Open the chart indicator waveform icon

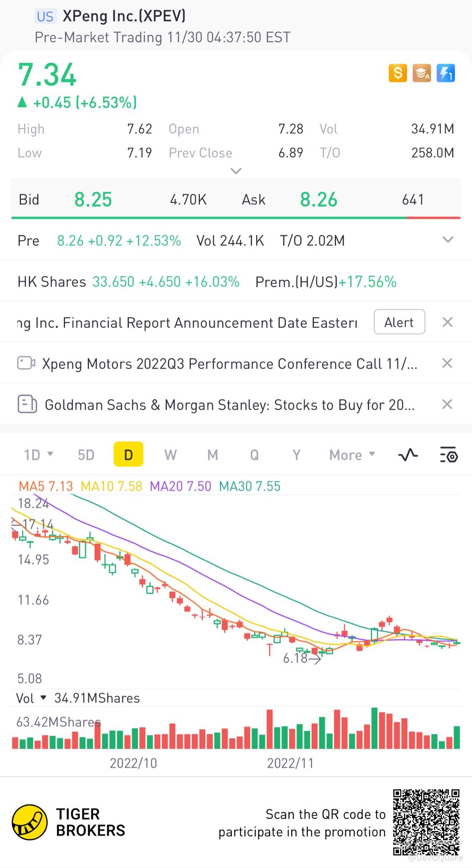click(408, 455)
